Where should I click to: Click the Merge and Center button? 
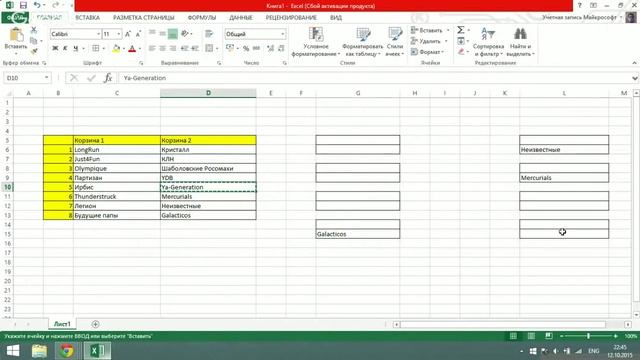(x=209, y=49)
